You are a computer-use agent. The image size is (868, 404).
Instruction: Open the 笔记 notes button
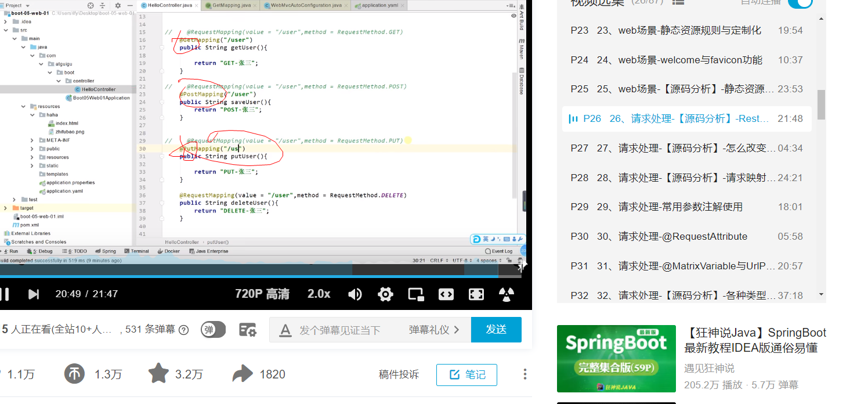pyautogui.click(x=466, y=374)
